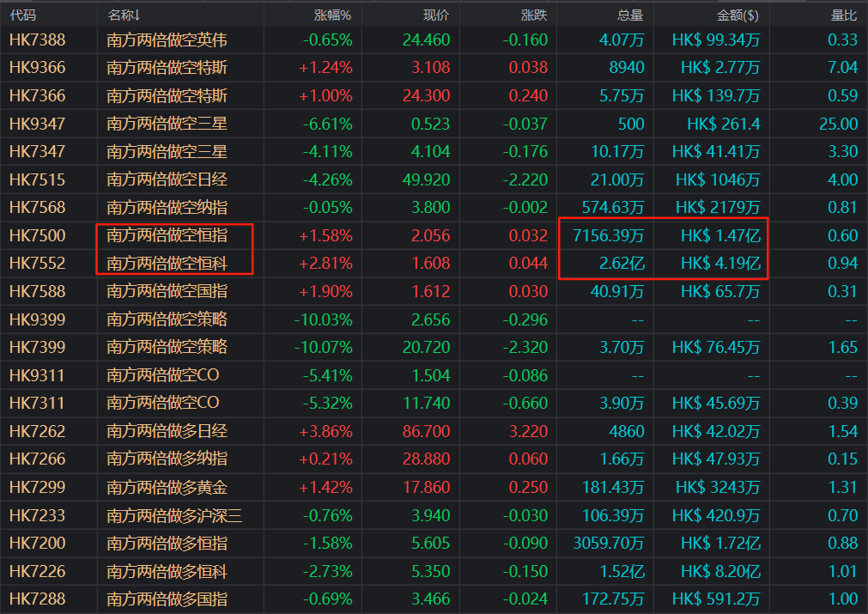Select stock code HK7552
This screenshot has height=614, width=868.
point(37,263)
